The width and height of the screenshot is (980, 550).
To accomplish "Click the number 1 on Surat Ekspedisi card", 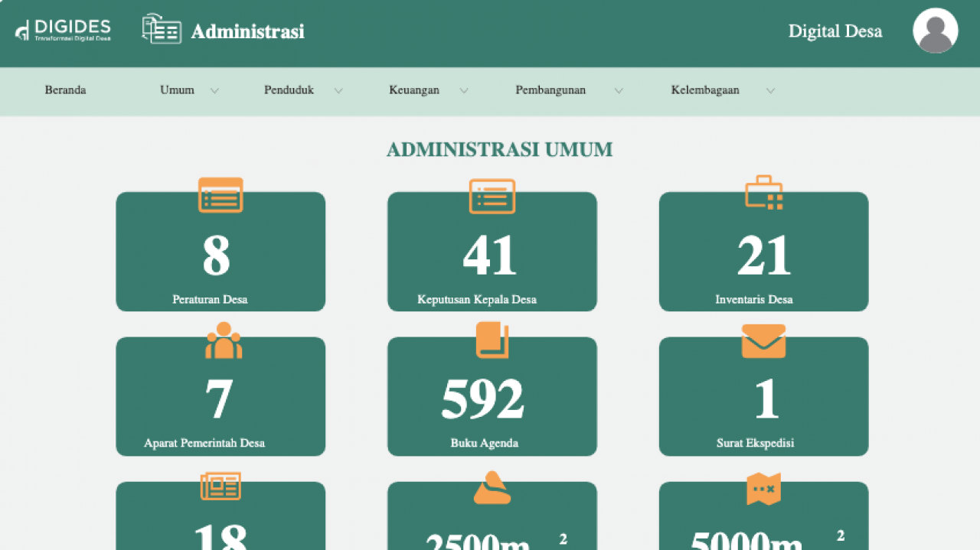I will [767, 399].
